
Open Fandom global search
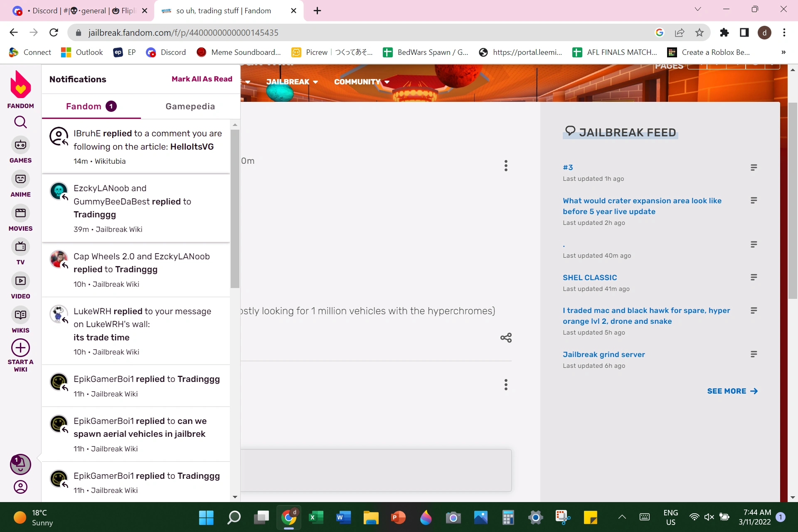pyautogui.click(x=20, y=122)
